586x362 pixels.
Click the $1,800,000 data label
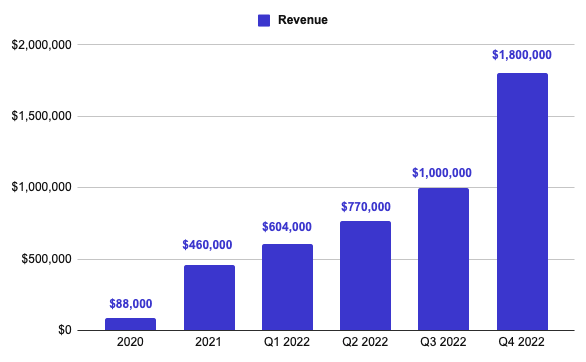click(x=522, y=55)
